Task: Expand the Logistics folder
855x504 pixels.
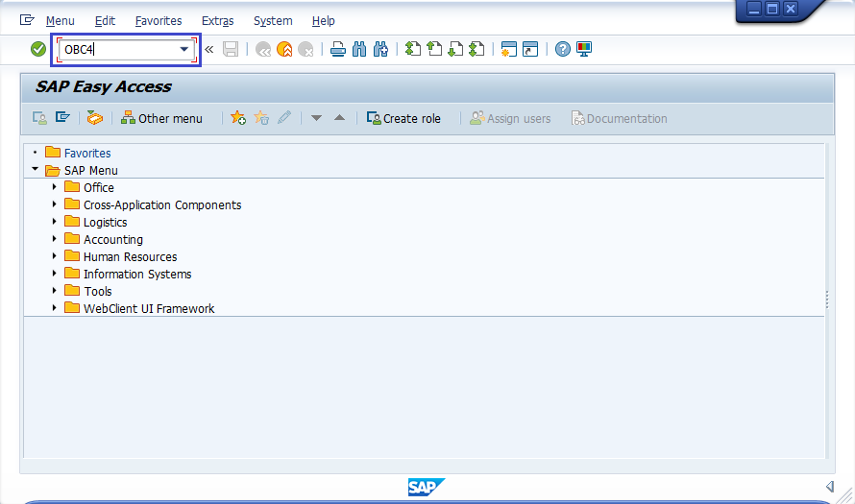Action: 54,222
